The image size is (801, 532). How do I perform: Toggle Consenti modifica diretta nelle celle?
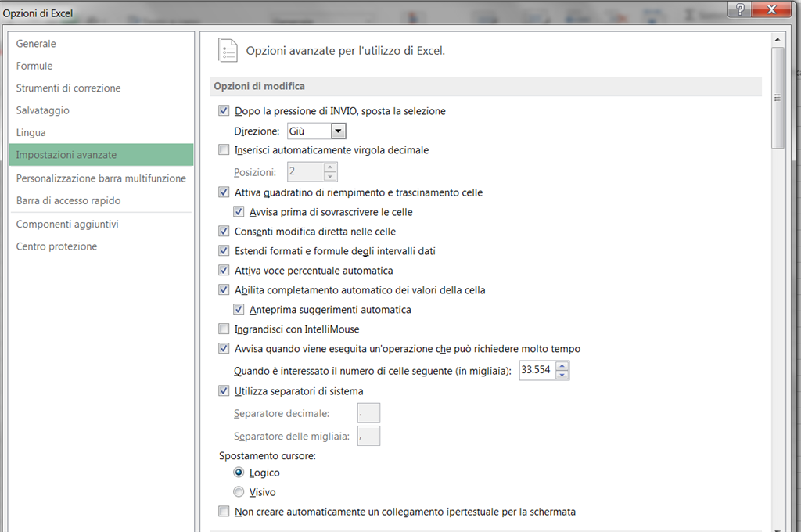(x=224, y=231)
